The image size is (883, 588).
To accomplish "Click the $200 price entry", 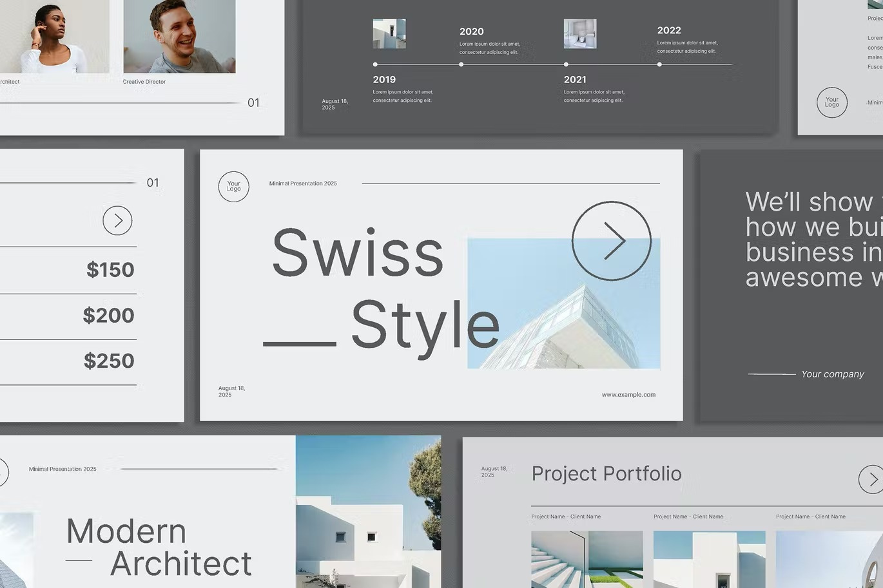I will click(x=108, y=316).
